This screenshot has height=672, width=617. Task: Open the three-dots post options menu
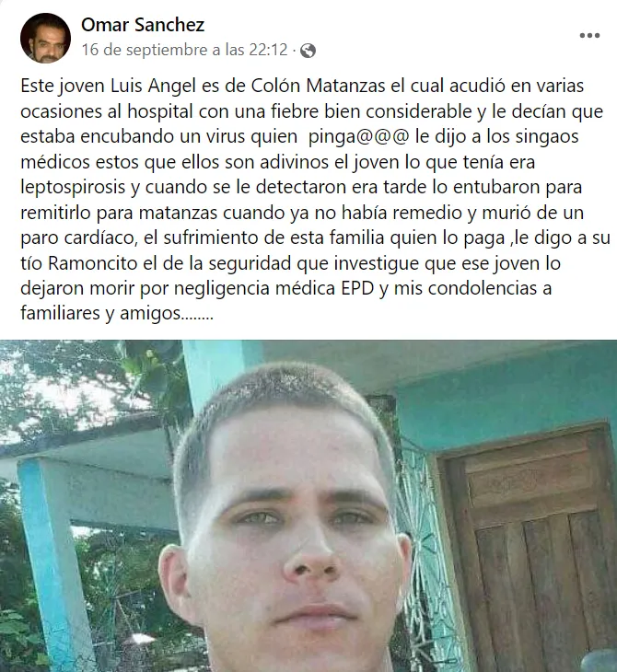[x=589, y=36]
